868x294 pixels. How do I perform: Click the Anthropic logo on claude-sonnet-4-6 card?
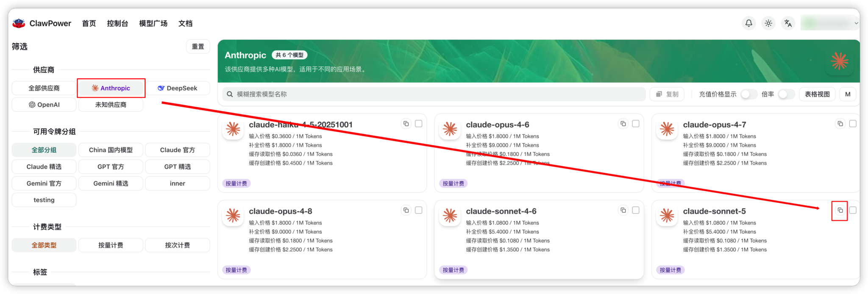pos(450,215)
